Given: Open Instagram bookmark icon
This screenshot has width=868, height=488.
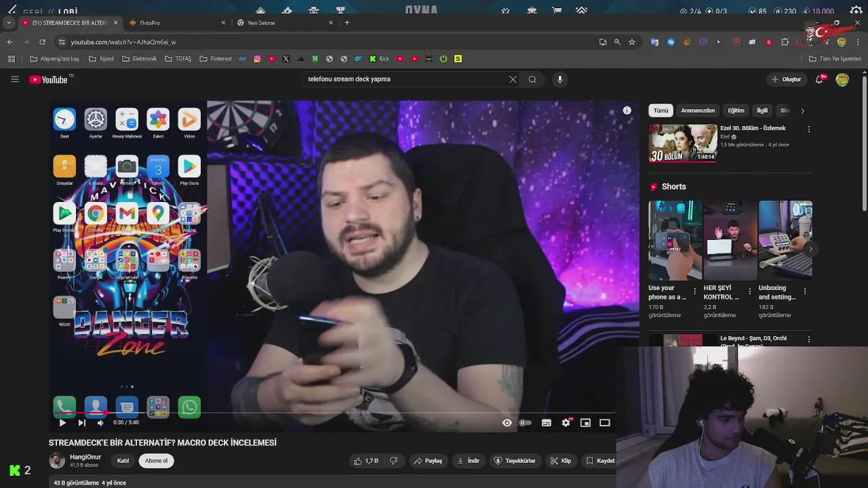Looking at the screenshot, I should [257, 59].
